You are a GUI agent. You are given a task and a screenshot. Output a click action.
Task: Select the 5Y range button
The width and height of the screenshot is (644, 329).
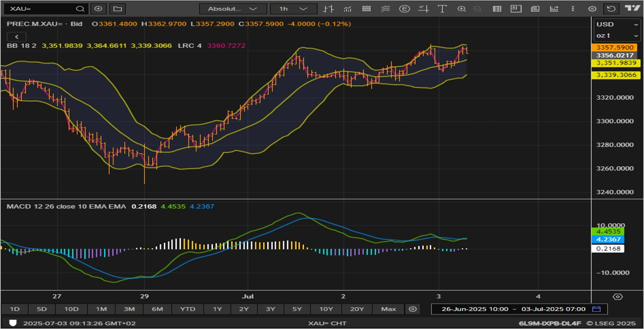(297, 309)
